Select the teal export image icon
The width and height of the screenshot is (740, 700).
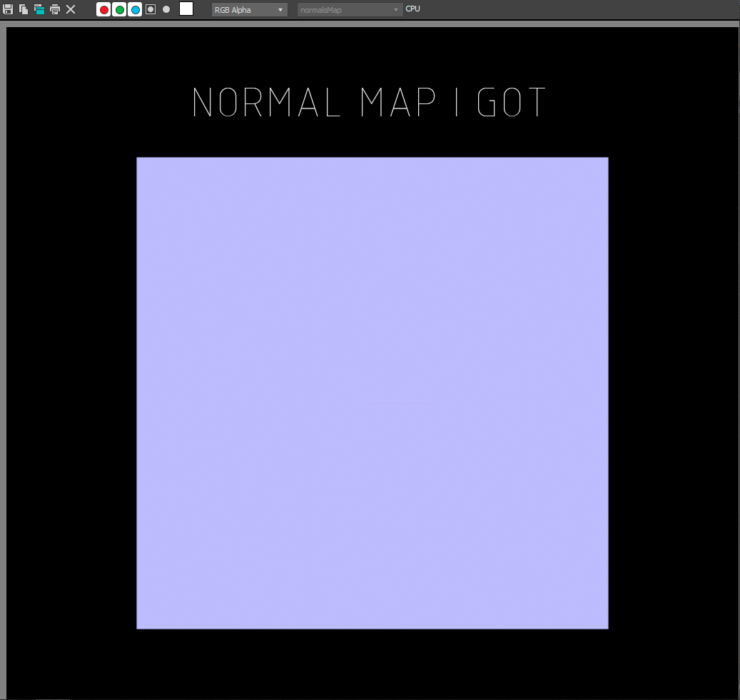39,9
